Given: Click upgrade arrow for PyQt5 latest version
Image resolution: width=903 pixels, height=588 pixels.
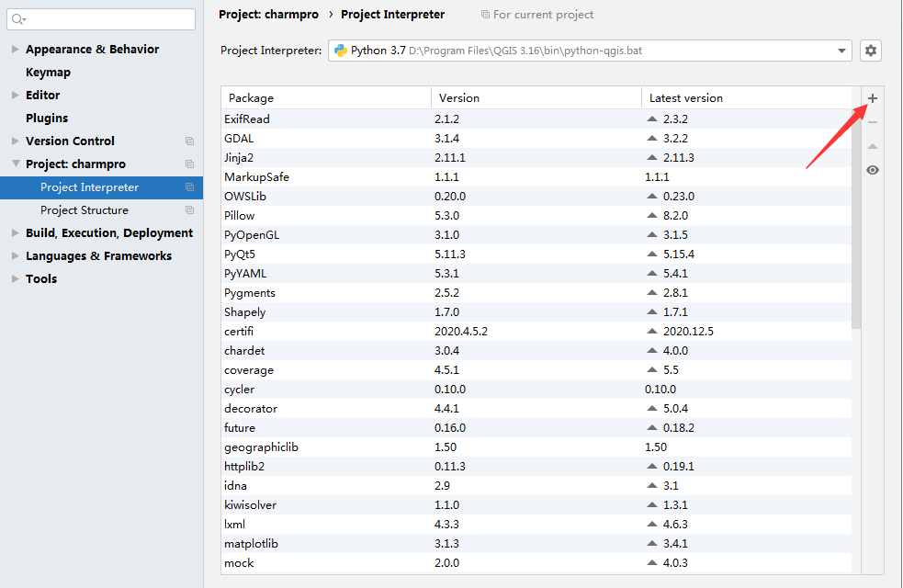Looking at the screenshot, I should pyautogui.click(x=652, y=254).
